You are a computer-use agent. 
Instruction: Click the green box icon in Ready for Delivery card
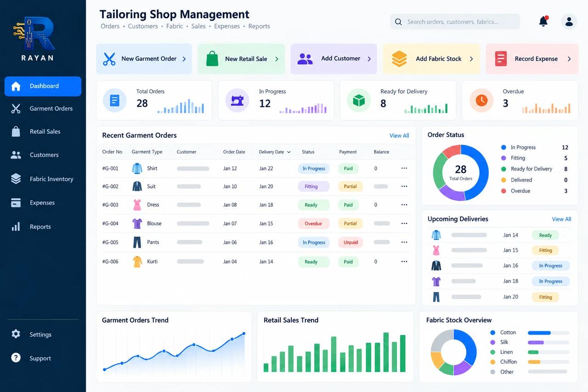click(359, 101)
